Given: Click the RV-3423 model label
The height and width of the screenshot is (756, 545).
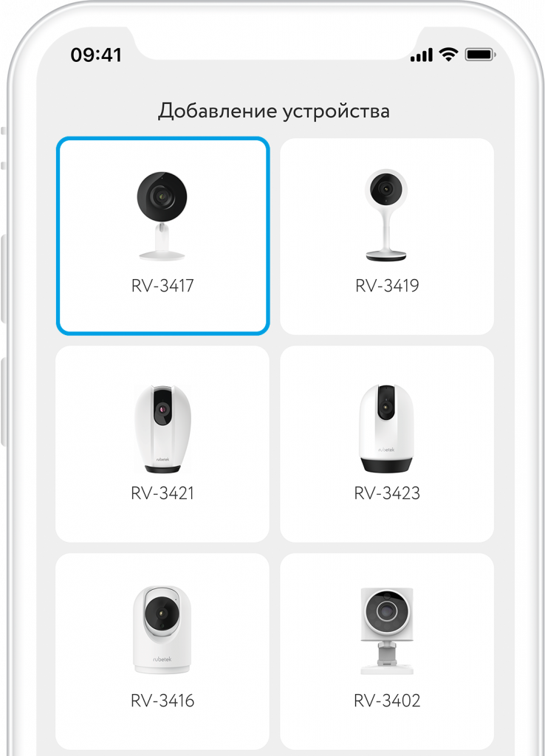Looking at the screenshot, I should (x=387, y=493).
